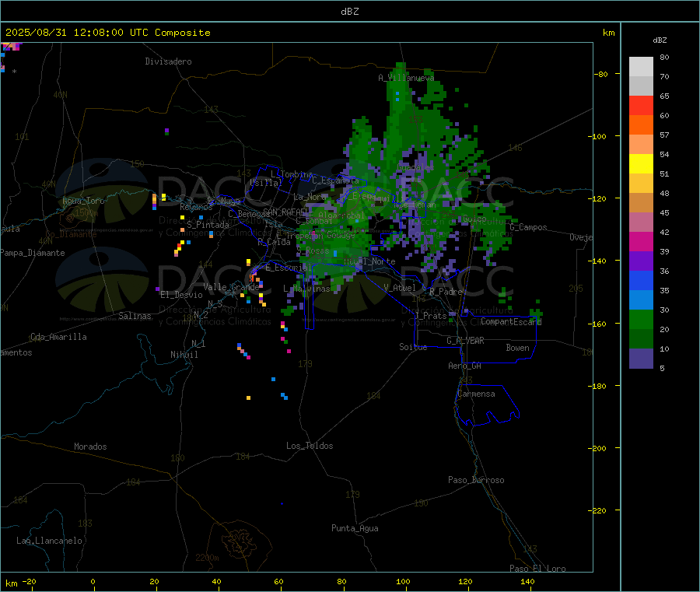Click the 'Los_Toldos' map label
This screenshot has width=700, height=592.
(310, 446)
